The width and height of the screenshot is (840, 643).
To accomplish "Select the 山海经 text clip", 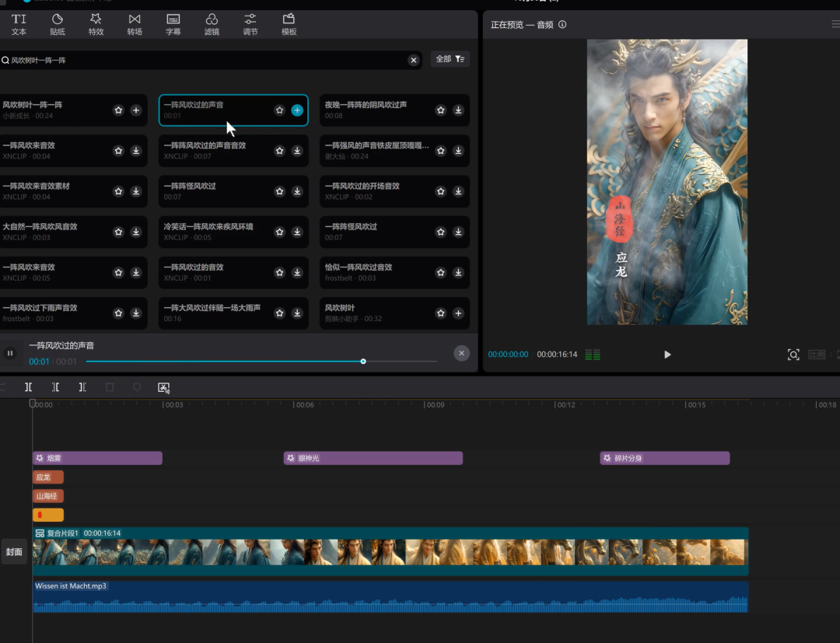I will (48, 496).
